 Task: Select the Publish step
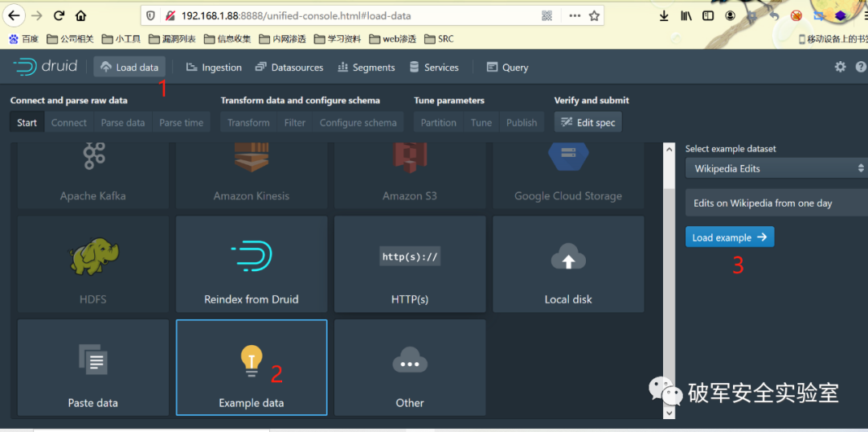click(522, 122)
